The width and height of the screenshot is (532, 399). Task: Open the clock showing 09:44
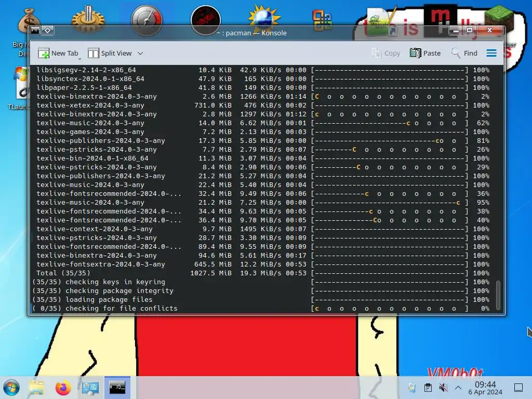click(485, 388)
